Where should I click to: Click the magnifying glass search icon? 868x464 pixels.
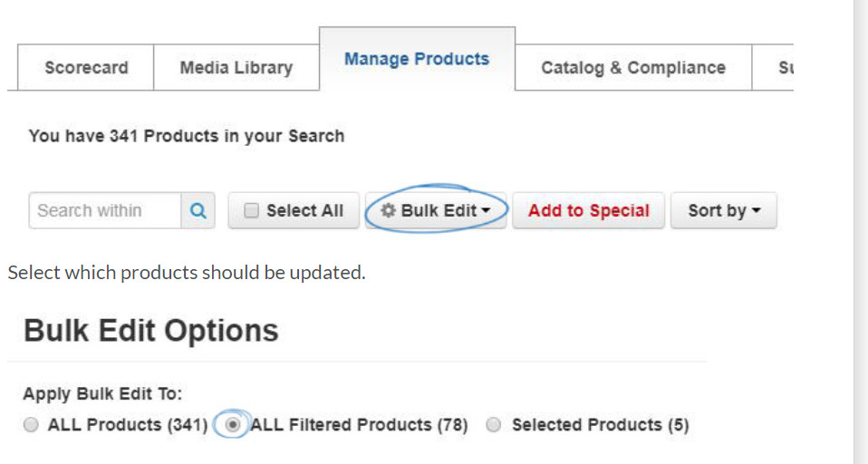point(198,210)
